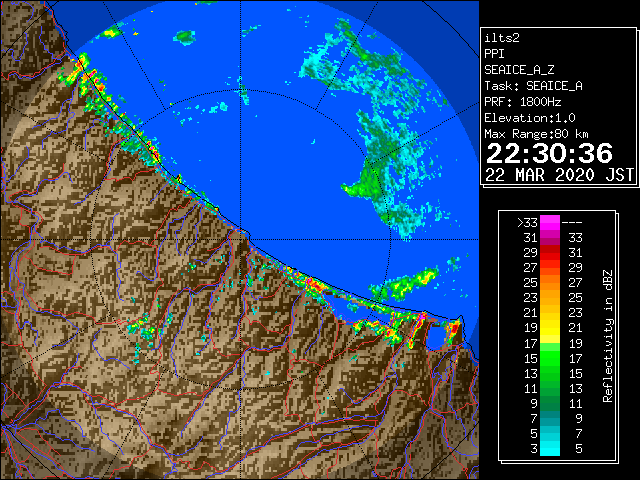The image size is (640, 480).
Task: Click the 'Elevation:1.0' line
Action: pyautogui.click(x=529, y=118)
